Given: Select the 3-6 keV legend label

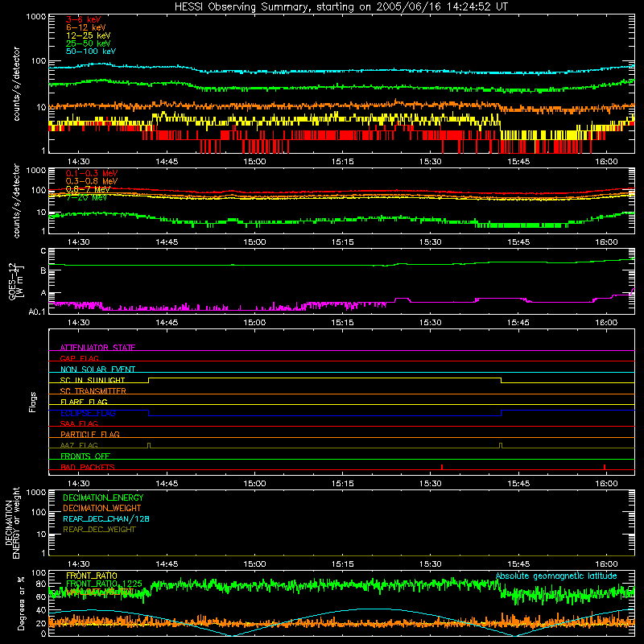Looking at the screenshot, I should coord(84,19).
